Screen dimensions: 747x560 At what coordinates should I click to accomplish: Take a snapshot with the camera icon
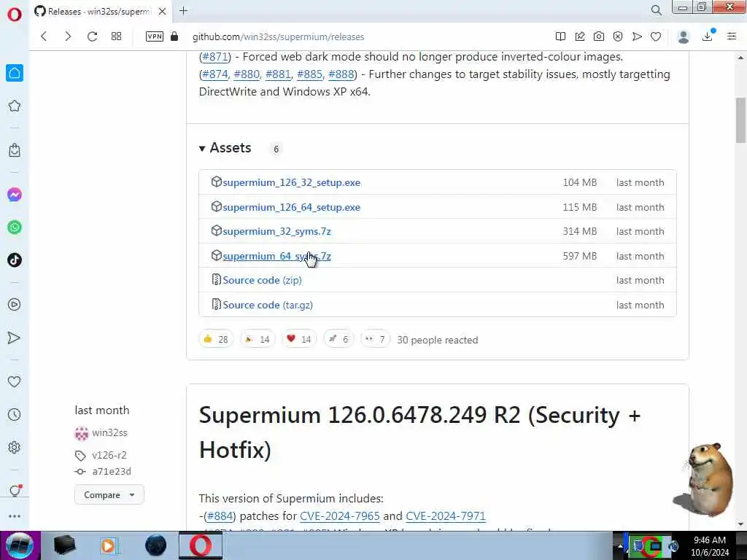599,36
